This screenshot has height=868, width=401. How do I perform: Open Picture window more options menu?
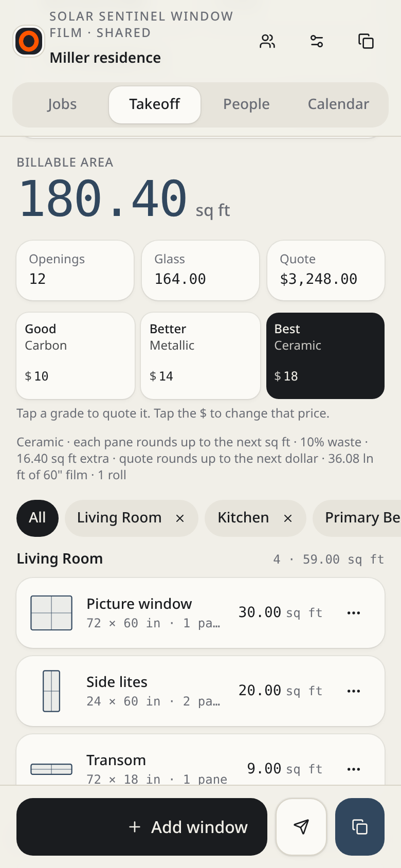354,613
